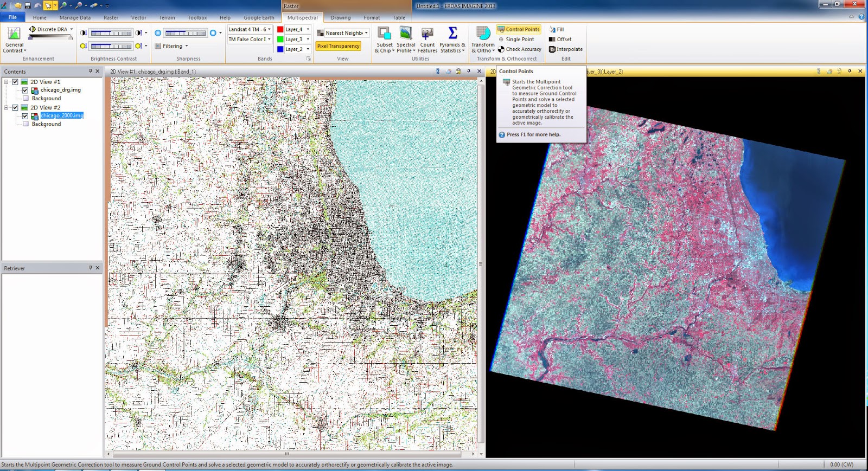Open the Google Earth ribbon tab
The image size is (868, 471).
tap(259, 17)
